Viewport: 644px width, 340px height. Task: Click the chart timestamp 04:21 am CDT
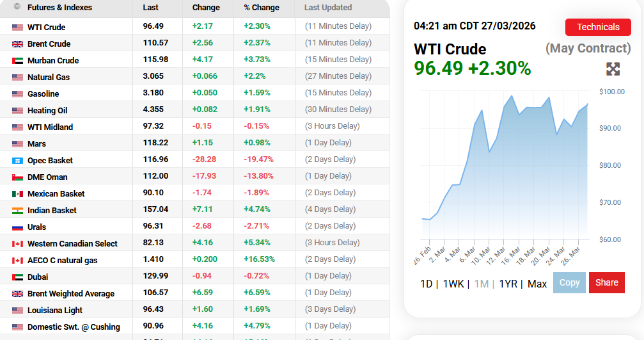coord(475,26)
